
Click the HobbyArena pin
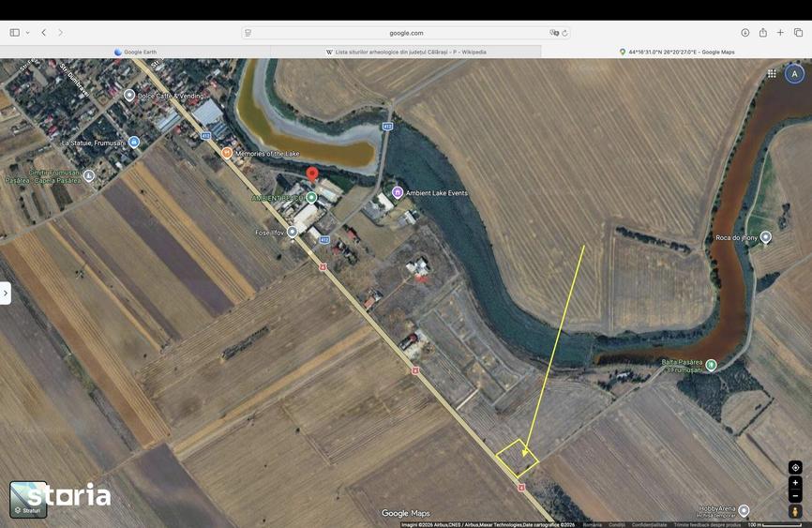(744, 510)
